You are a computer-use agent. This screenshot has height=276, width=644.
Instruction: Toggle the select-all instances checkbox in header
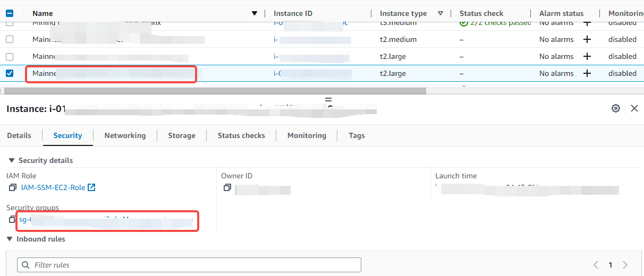(x=10, y=13)
